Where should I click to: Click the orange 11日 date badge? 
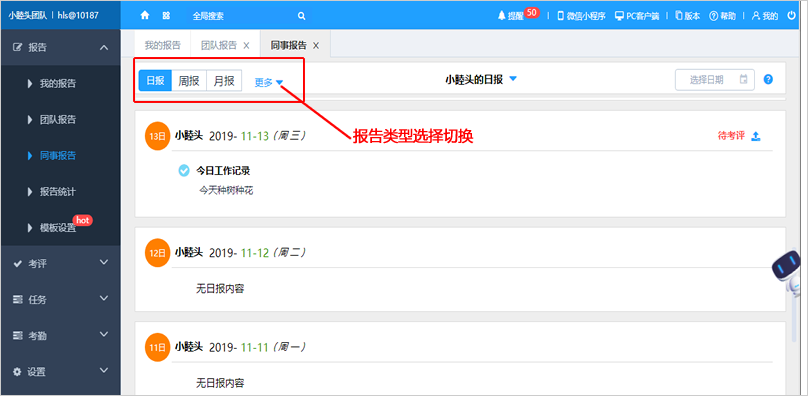[x=158, y=348]
